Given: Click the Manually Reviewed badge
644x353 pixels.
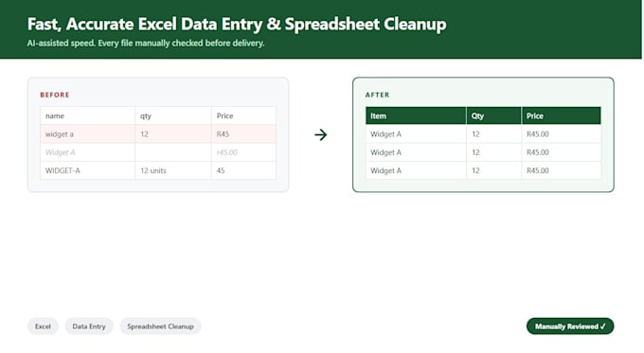Looking at the screenshot, I should point(570,327).
